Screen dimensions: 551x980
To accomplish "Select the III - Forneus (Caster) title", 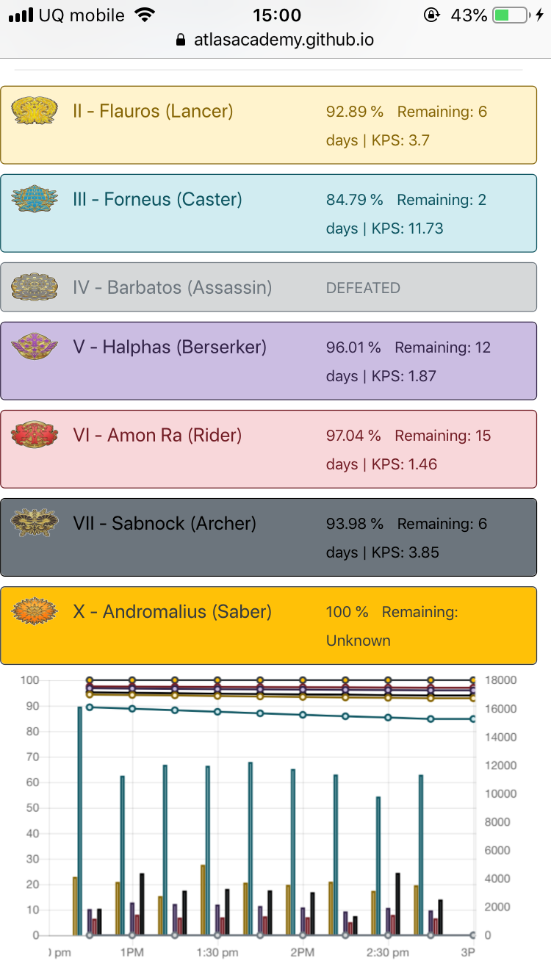I will pyautogui.click(x=157, y=200).
